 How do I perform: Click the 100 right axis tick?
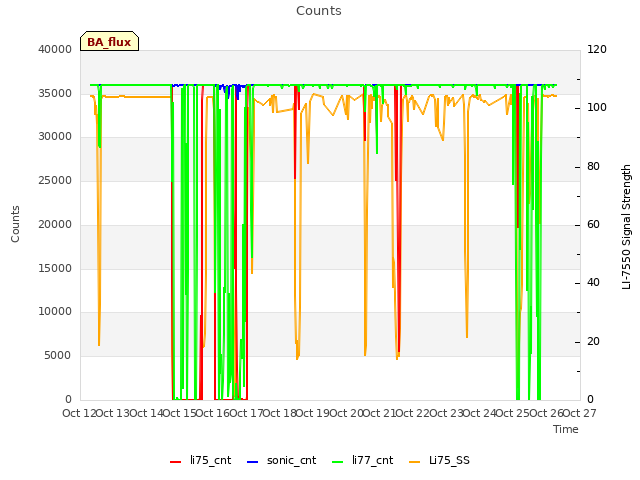coord(597,108)
